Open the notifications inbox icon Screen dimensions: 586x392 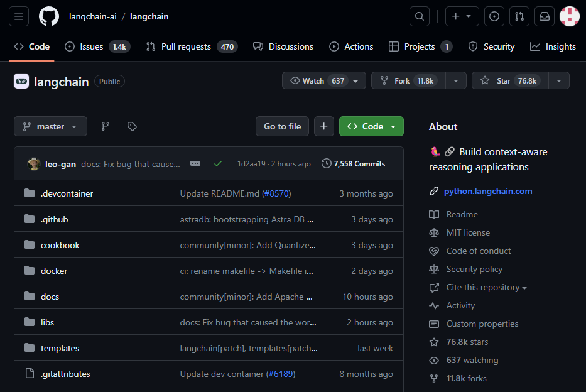coord(545,16)
